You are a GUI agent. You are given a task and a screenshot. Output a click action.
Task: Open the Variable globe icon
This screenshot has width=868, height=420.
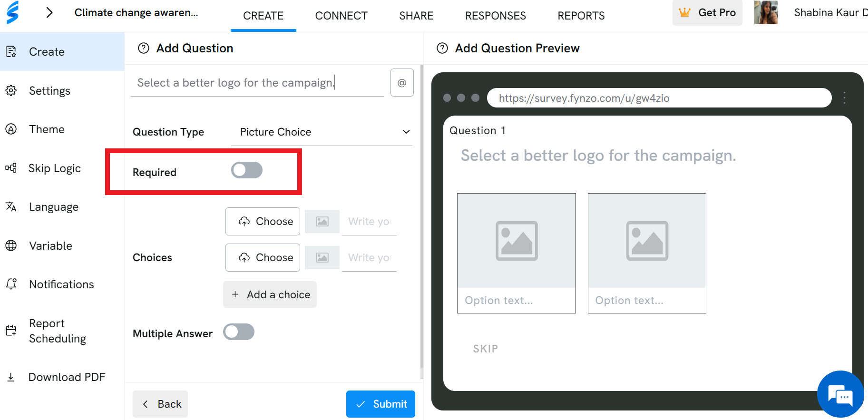(x=11, y=245)
